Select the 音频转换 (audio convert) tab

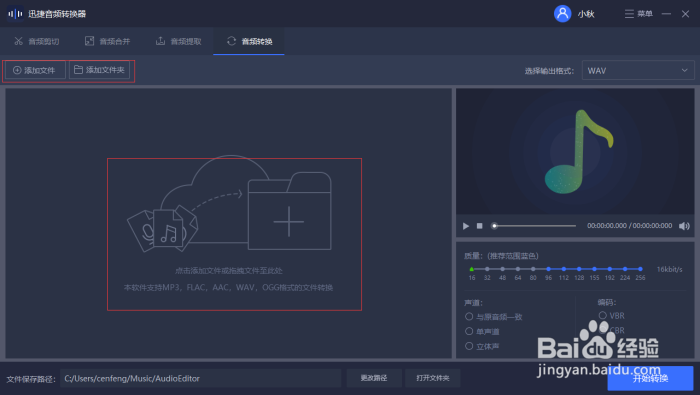(x=249, y=42)
